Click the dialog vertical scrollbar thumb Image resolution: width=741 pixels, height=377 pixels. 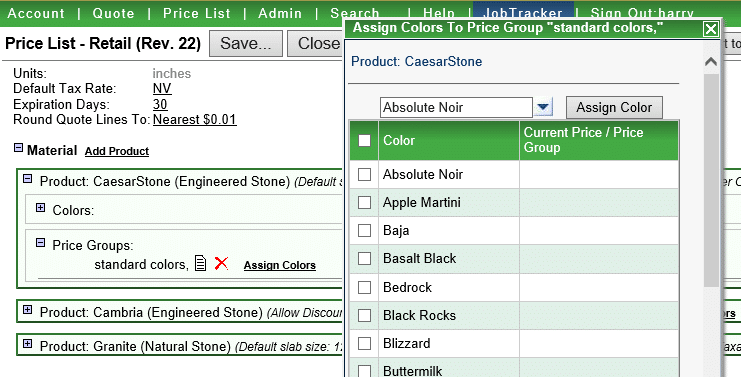pos(711,180)
